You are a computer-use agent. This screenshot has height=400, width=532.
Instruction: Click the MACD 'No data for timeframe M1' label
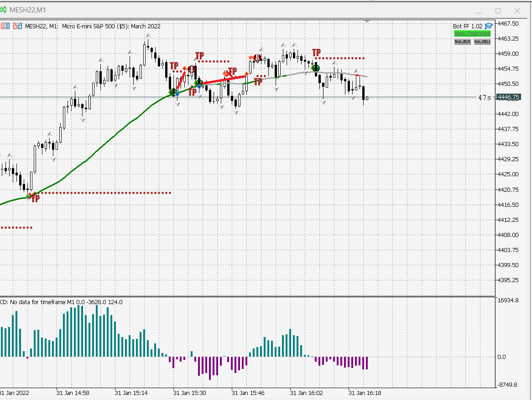pyautogui.click(x=61, y=302)
